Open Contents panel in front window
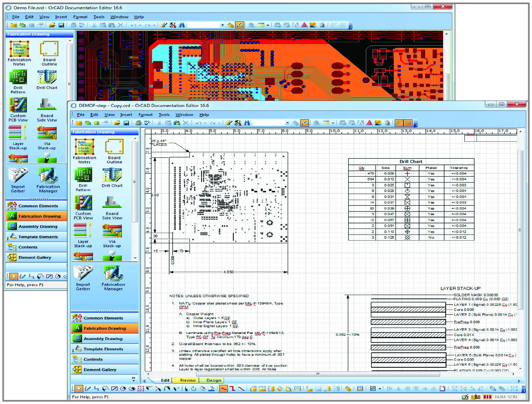 tap(105, 359)
